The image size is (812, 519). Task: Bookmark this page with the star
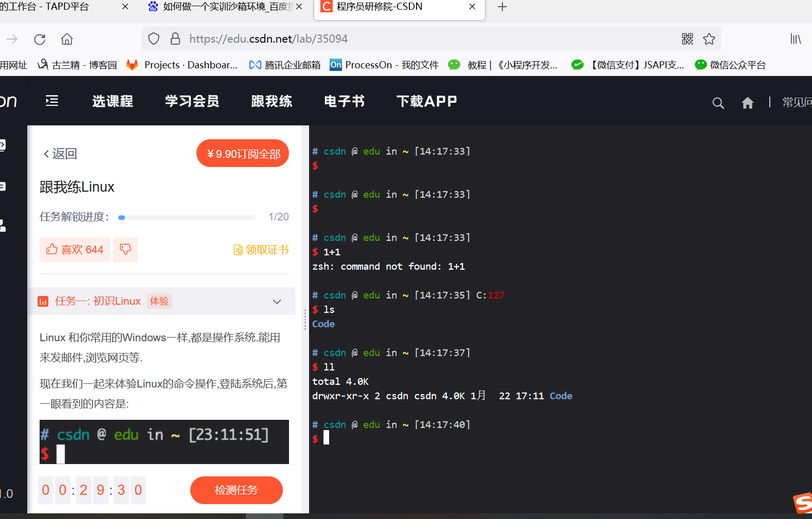click(709, 39)
